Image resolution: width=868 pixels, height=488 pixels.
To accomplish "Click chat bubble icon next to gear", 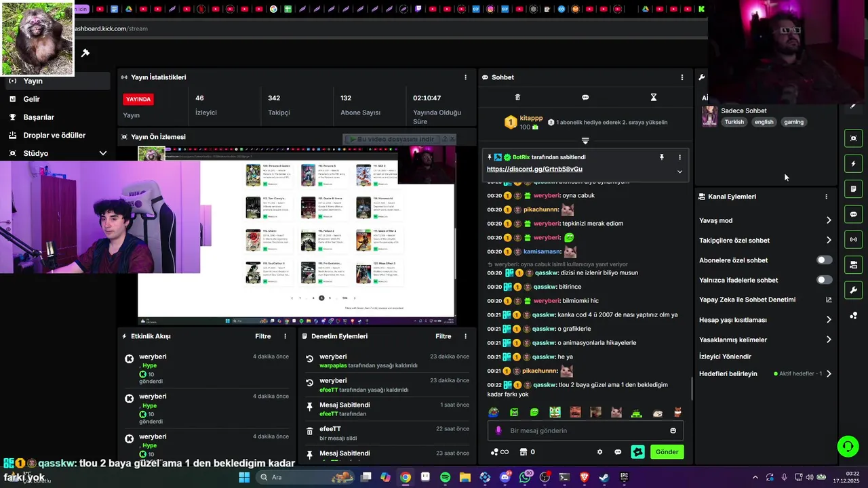I will [618, 452].
